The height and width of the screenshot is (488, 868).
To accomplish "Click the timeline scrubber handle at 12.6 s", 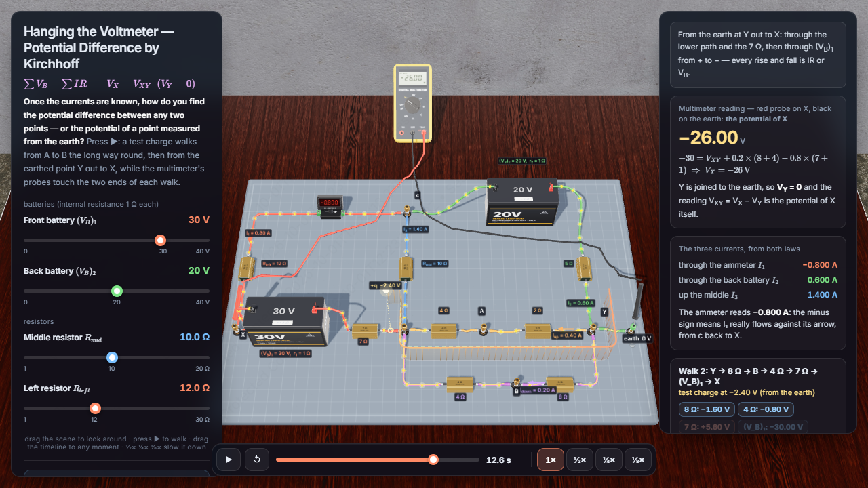I will (433, 460).
